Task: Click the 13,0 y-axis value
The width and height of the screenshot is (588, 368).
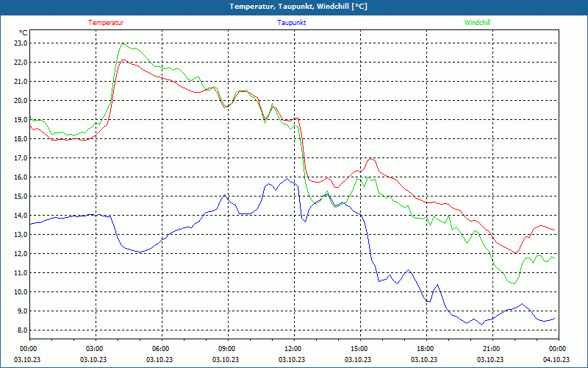Action: pos(21,235)
